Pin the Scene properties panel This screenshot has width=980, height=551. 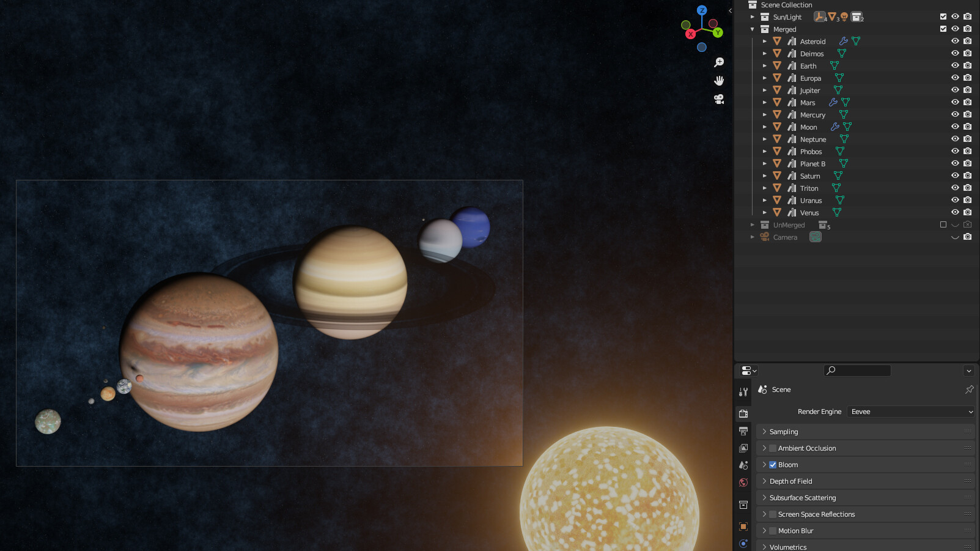[x=969, y=390]
